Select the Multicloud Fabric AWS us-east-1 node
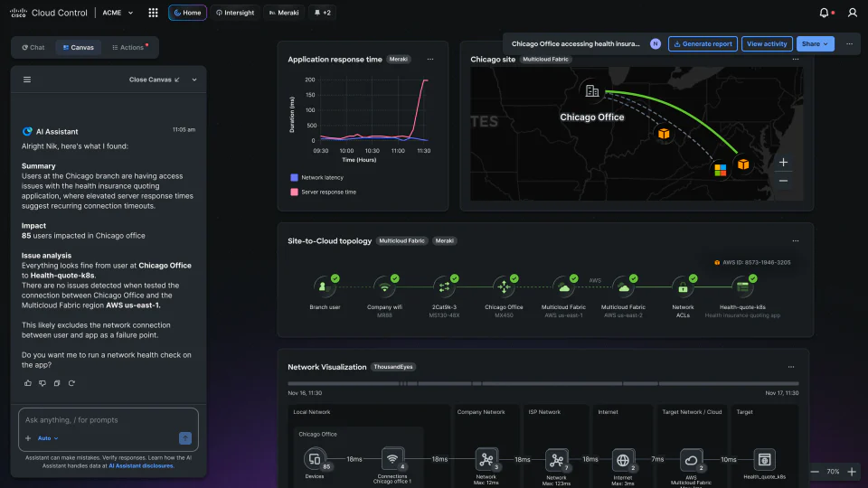Screen dimensions: 868x488 [x=563, y=286]
